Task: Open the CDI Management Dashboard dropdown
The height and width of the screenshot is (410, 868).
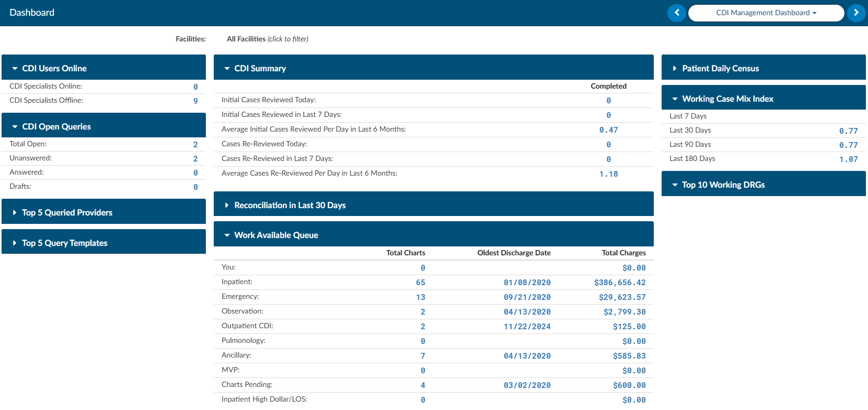Action: (x=766, y=13)
